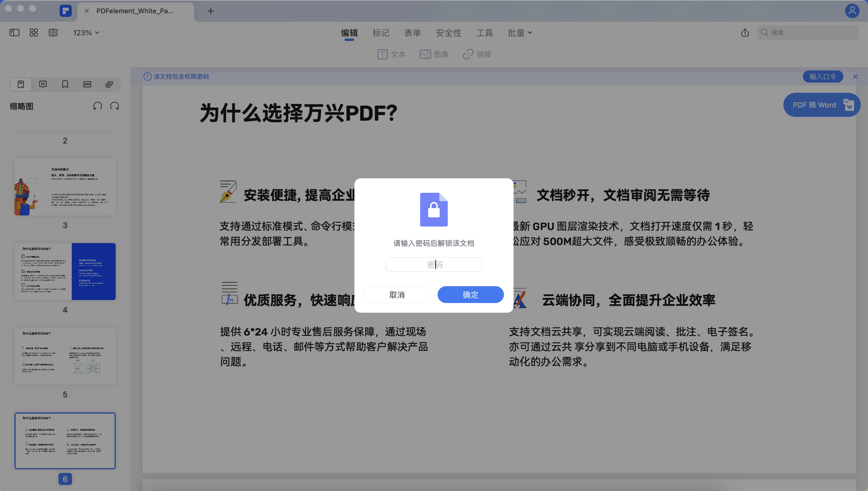
Task: Open the attachments panel via paperclip icon
Action: click(x=108, y=84)
